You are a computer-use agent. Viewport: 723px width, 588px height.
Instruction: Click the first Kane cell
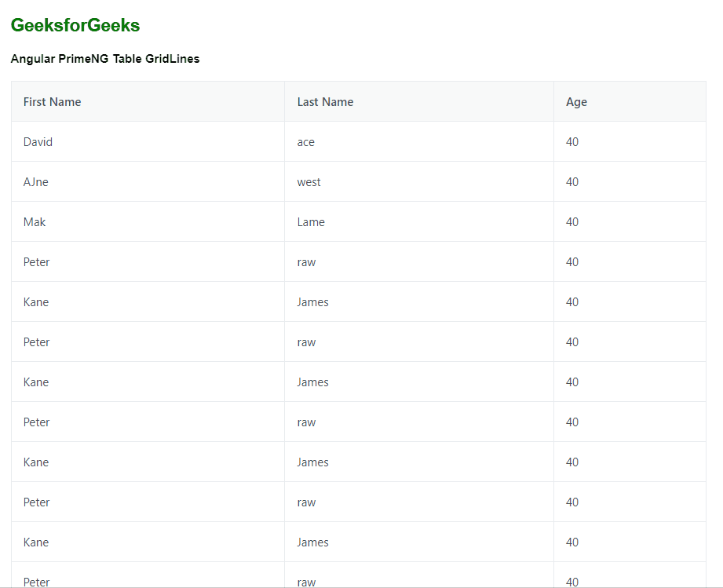click(x=35, y=301)
